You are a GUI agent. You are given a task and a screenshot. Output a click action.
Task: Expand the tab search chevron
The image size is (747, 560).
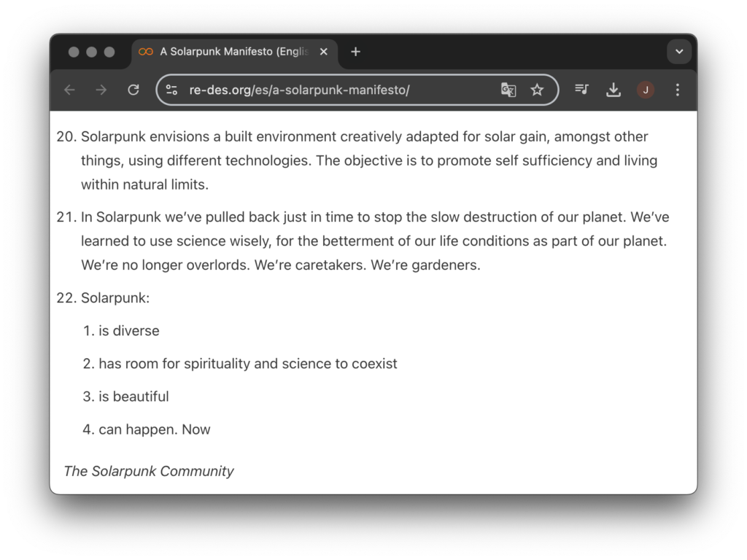[x=679, y=52]
